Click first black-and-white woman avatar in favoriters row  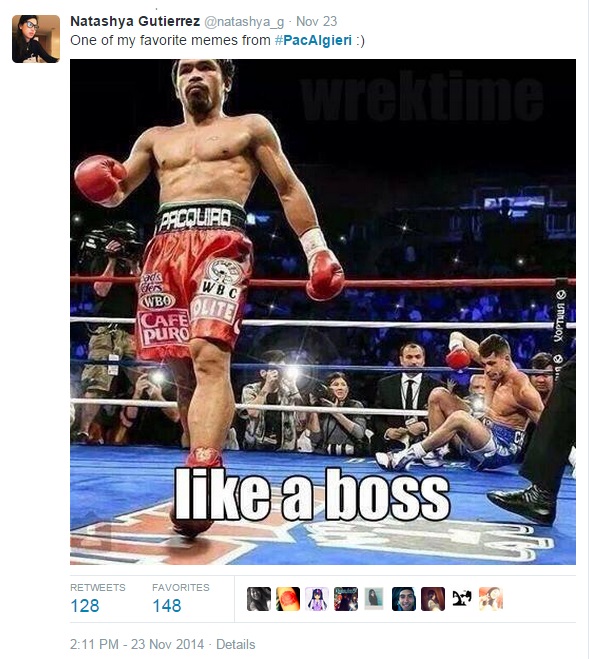pos(259,598)
